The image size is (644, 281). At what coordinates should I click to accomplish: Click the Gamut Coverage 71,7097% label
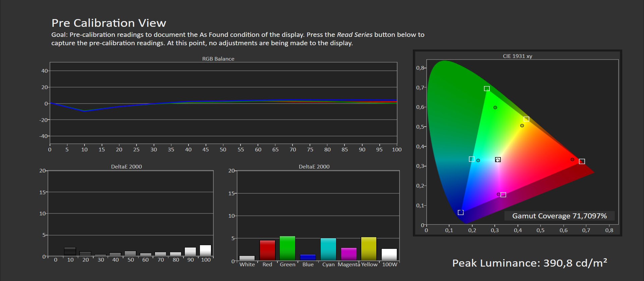559,216
